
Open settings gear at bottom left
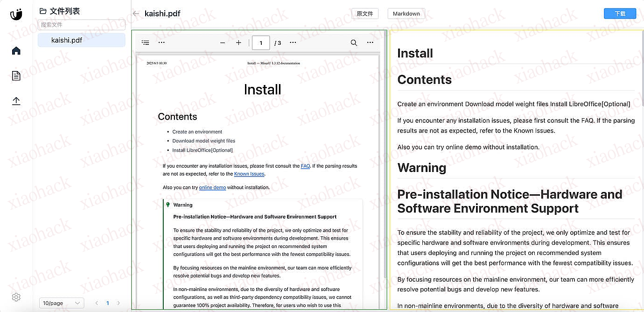point(16,297)
